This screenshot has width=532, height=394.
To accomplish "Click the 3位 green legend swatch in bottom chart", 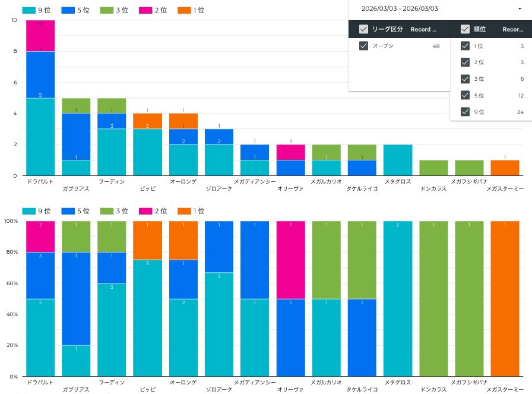I will [106, 211].
